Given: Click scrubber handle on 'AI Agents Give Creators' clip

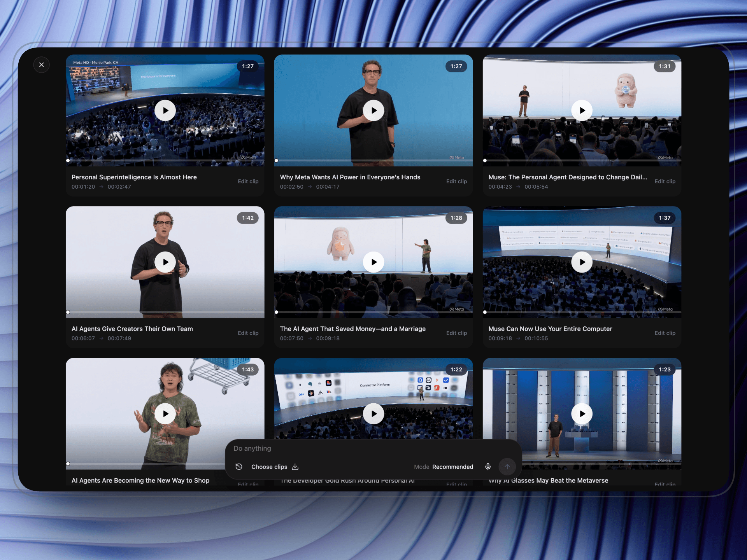Looking at the screenshot, I should (x=68, y=312).
